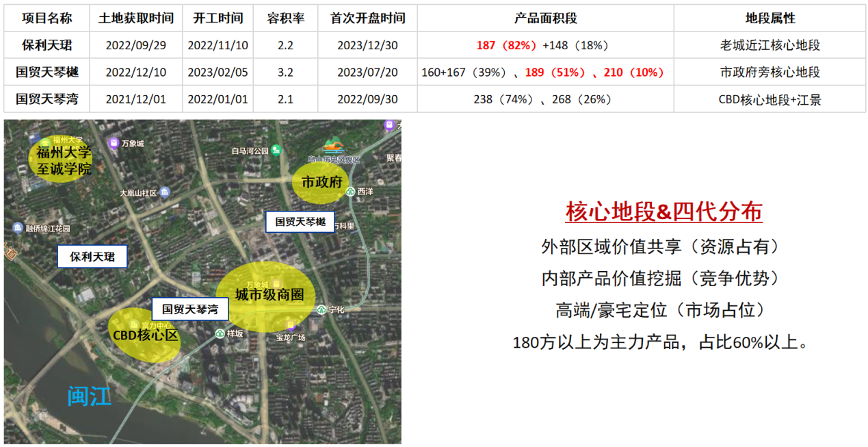The image size is (868, 447).
Task: Select the yellow CBD核心区 highlighted area
Action: coord(144,335)
